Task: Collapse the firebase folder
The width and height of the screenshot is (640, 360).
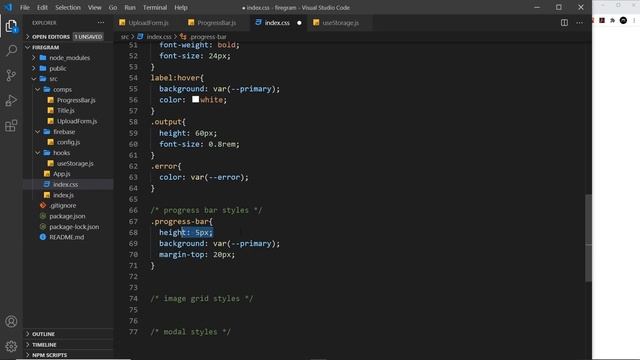Action: tap(38, 132)
